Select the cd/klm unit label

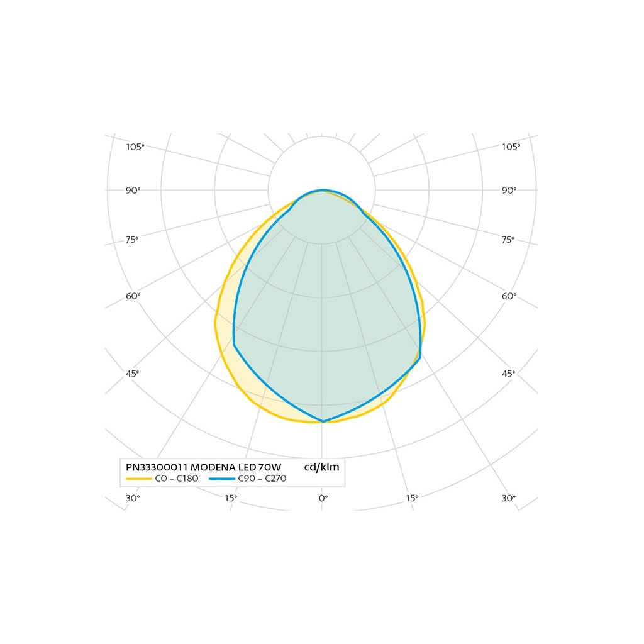[x=321, y=467]
